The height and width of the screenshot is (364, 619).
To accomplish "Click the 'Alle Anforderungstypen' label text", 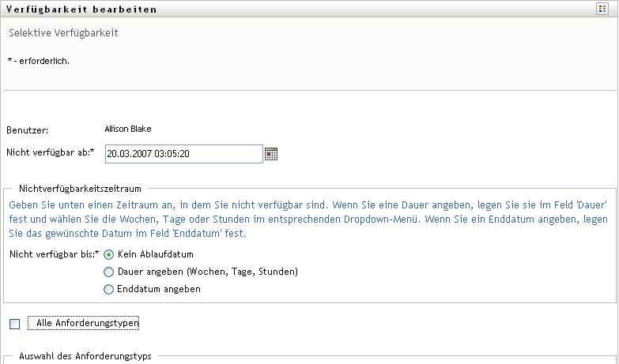I will pos(88,323).
